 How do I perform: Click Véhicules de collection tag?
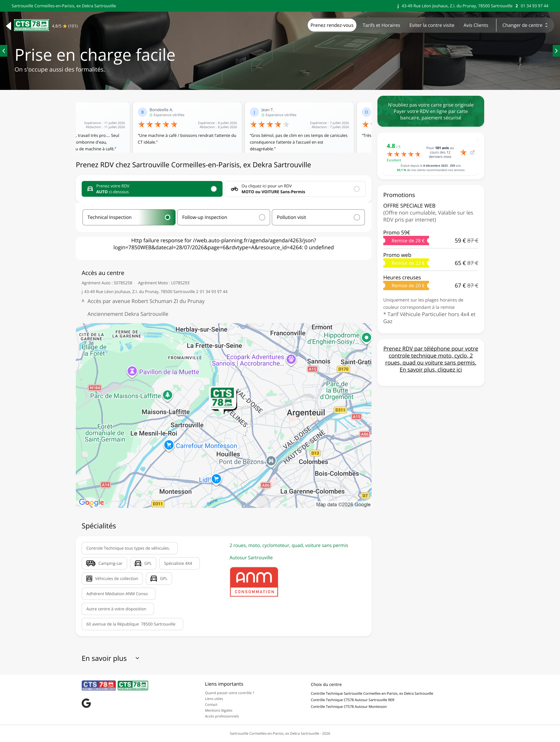coord(112,578)
